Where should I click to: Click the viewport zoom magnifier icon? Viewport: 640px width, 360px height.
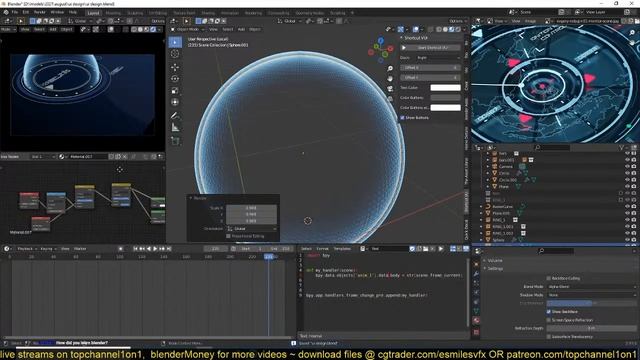(390, 69)
